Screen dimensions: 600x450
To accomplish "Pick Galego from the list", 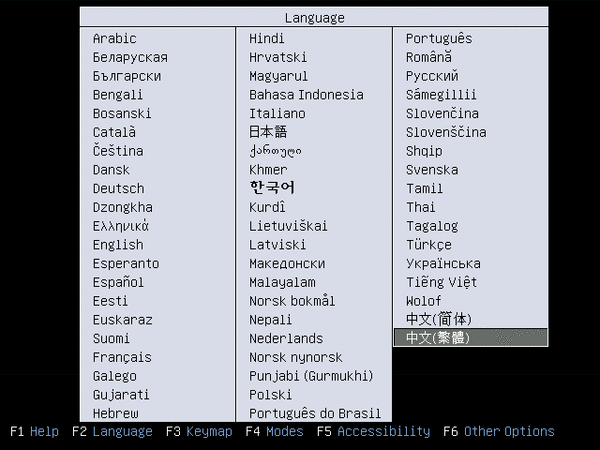I will [x=114, y=376].
